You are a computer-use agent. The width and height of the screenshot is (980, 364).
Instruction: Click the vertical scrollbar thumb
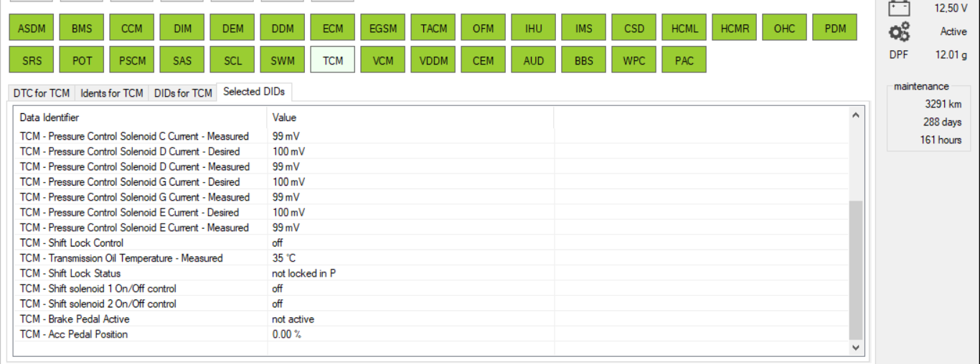click(x=855, y=270)
